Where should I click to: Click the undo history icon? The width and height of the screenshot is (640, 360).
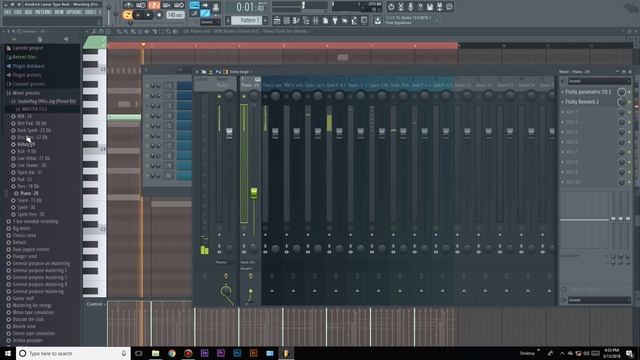tap(391, 7)
